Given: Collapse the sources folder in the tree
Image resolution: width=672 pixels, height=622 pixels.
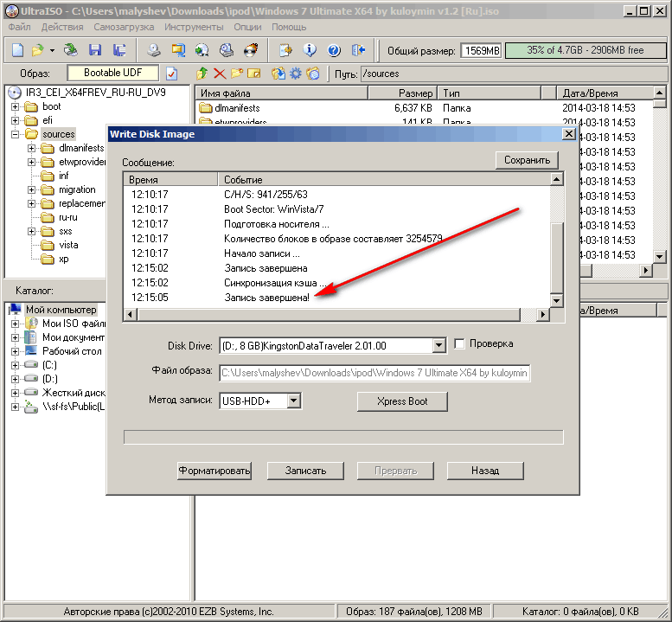Looking at the screenshot, I should click(x=15, y=134).
